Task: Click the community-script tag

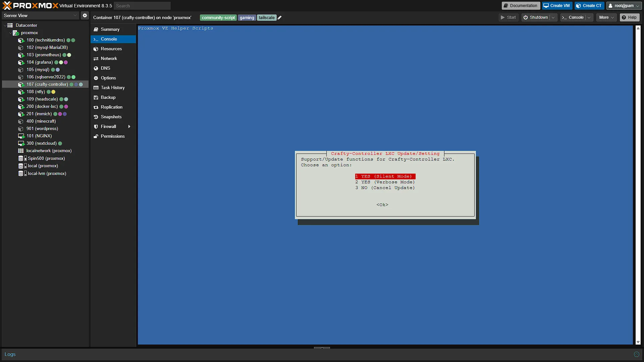Action: (x=218, y=18)
